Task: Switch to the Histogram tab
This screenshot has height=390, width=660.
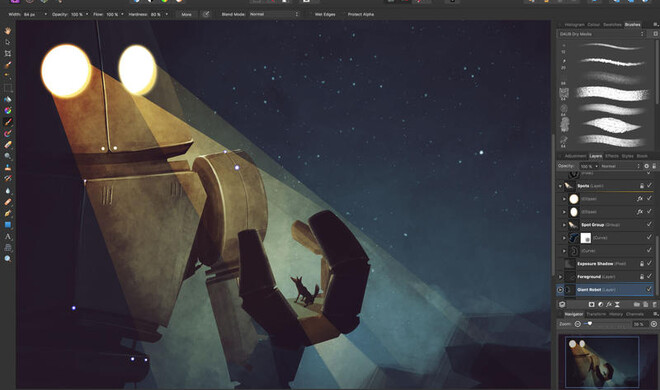Action: tap(575, 25)
